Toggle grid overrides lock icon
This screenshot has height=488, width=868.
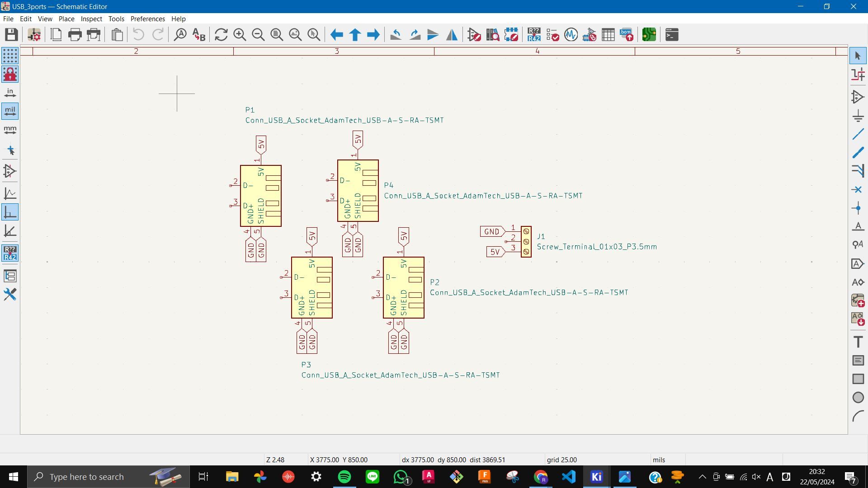pyautogui.click(x=10, y=74)
